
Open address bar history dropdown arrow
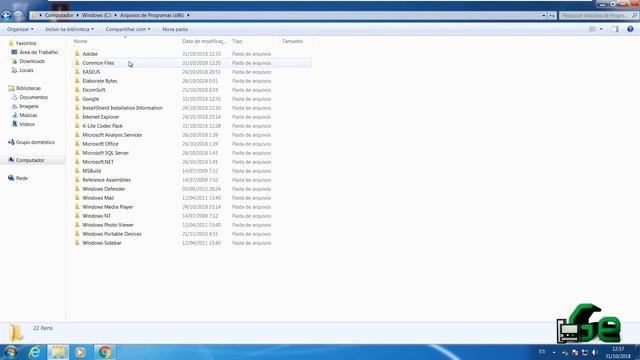coord(544,16)
